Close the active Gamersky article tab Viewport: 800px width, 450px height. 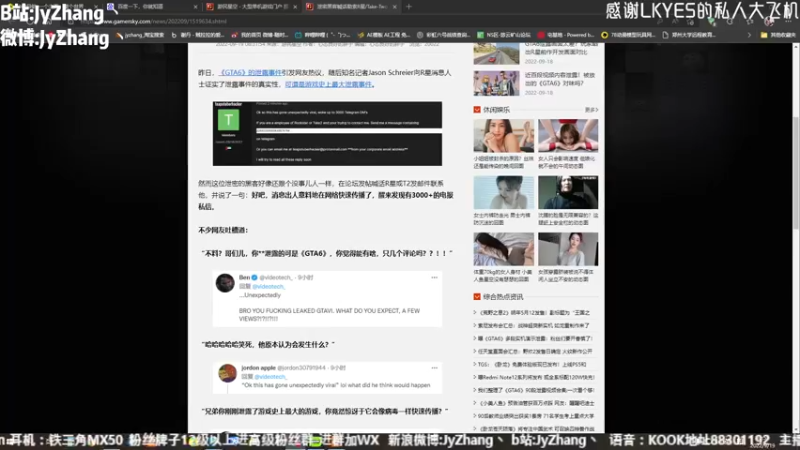click(394, 7)
